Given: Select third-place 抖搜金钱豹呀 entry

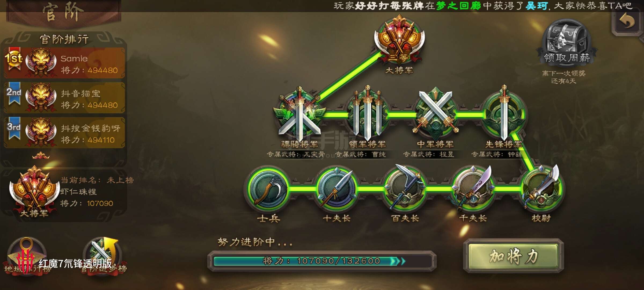Looking at the screenshot, I should point(64,133).
